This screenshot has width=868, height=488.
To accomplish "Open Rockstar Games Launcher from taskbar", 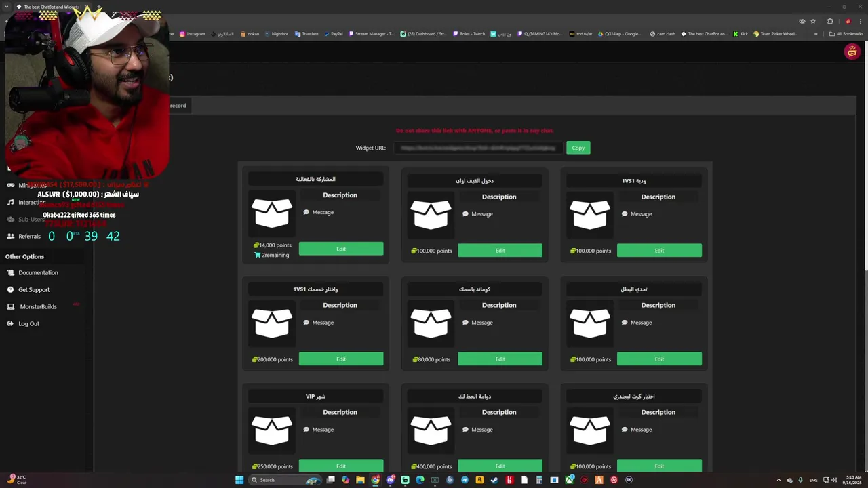I will tap(479, 480).
